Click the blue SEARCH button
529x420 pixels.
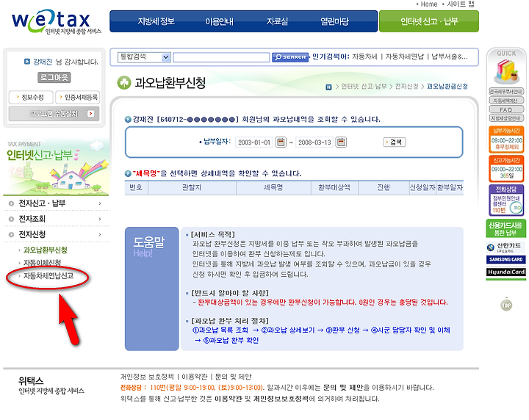tap(290, 57)
